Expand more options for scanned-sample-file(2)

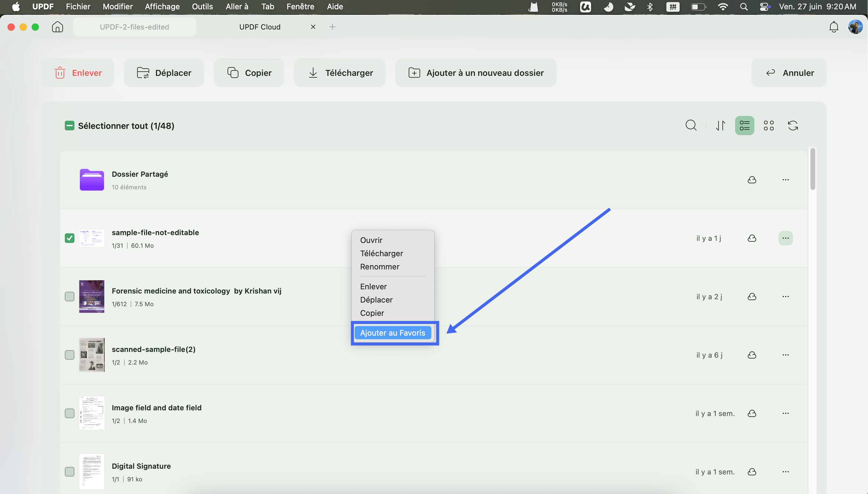pyautogui.click(x=785, y=355)
